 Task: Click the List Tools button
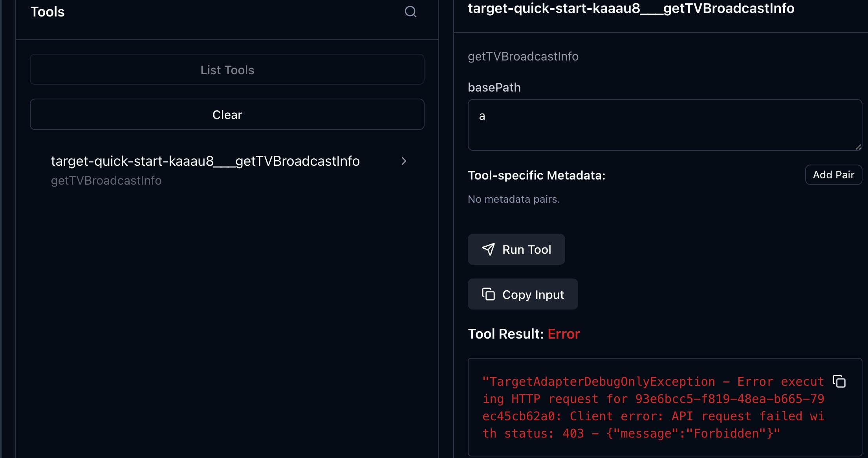point(227,70)
